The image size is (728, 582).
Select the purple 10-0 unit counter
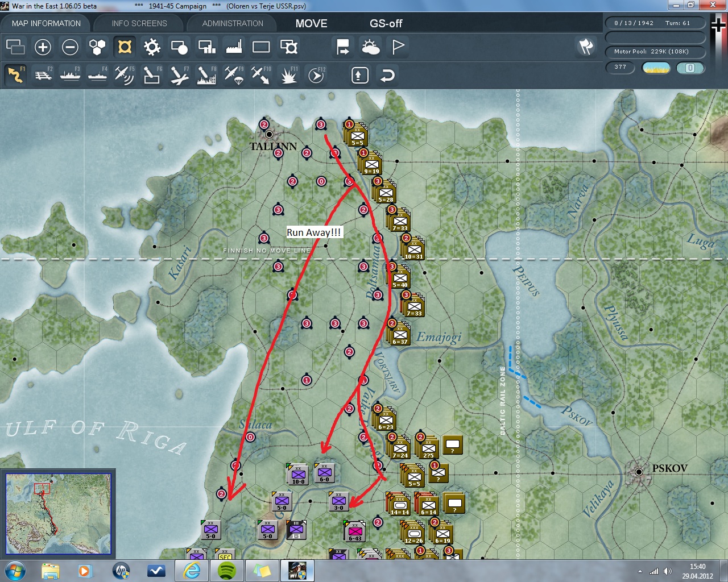[x=298, y=474]
